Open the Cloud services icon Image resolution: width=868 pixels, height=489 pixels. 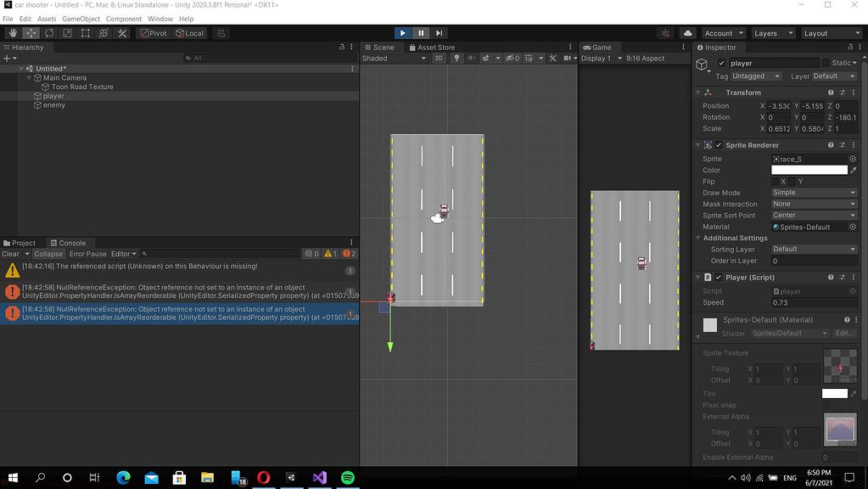tap(687, 33)
